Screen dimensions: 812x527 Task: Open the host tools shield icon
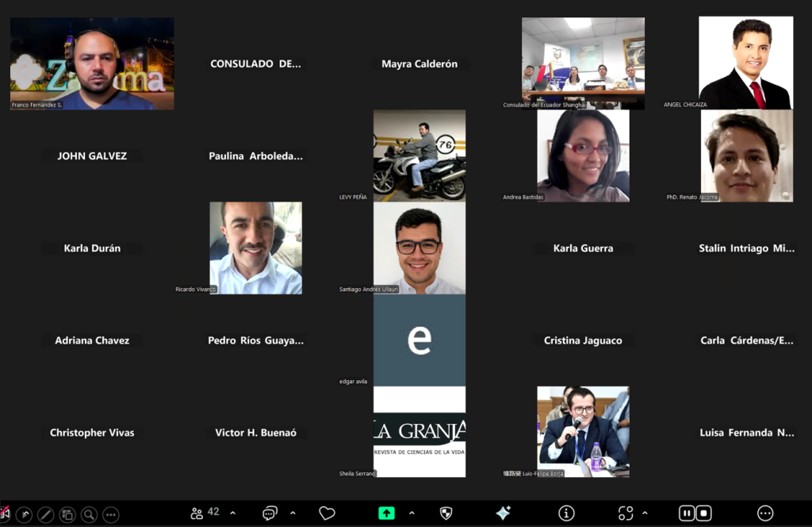coord(446,514)
